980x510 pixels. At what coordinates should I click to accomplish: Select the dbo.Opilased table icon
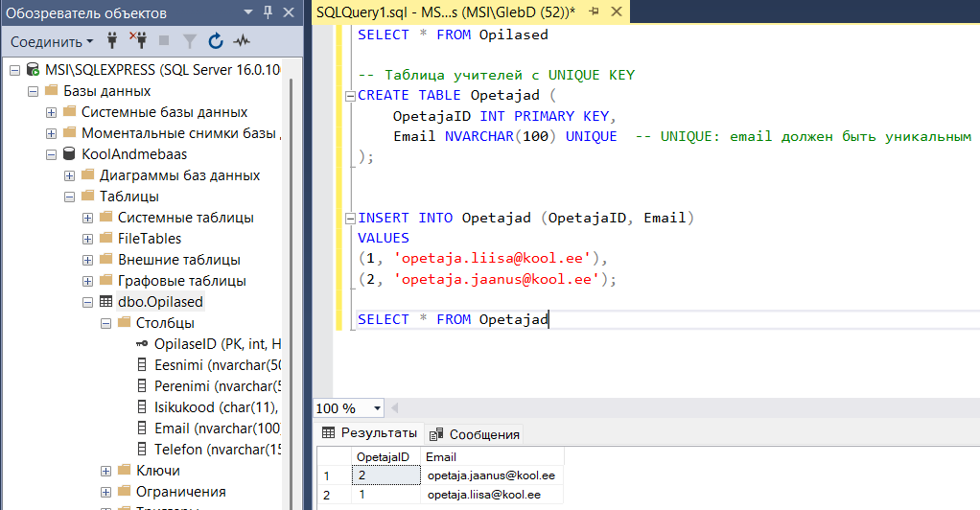(x=105, y=302)
